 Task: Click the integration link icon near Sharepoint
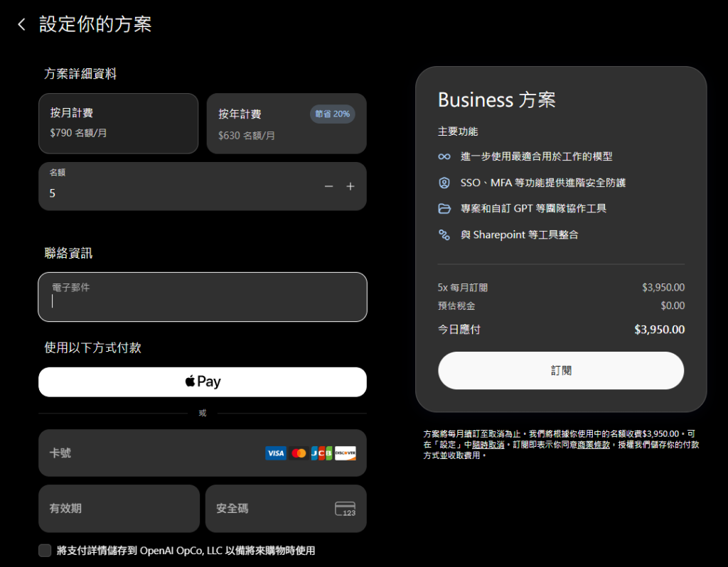tap(444, 234)
